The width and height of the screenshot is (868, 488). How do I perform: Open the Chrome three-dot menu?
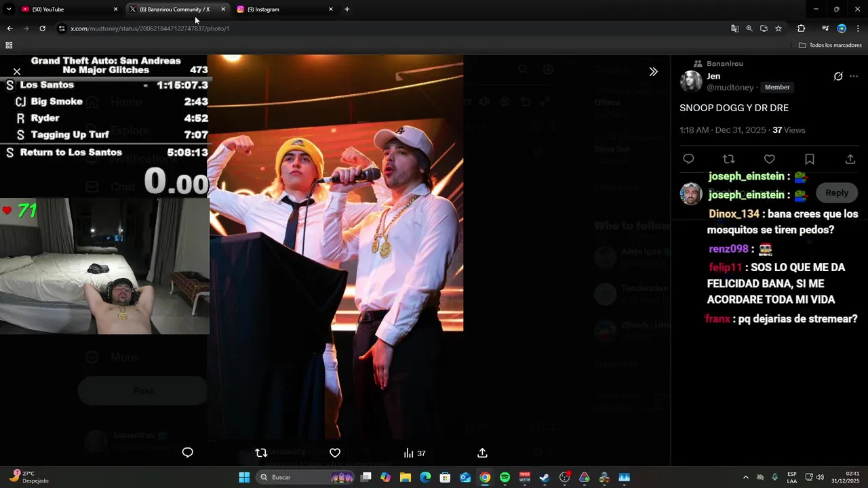tap(859, 28)
